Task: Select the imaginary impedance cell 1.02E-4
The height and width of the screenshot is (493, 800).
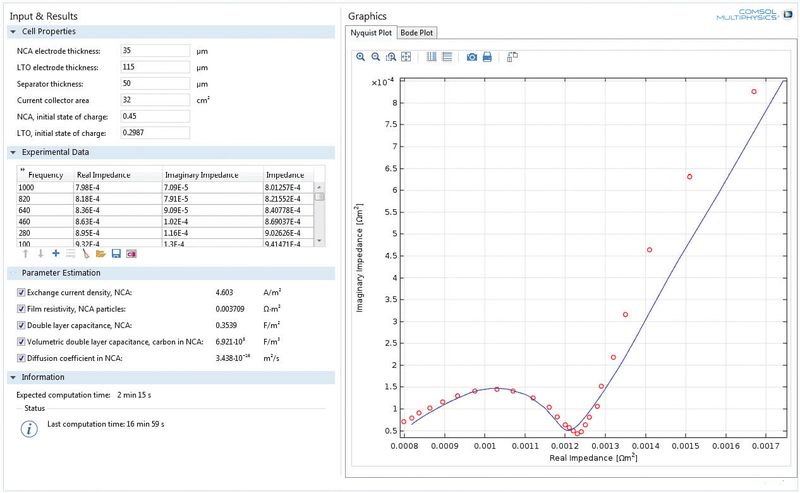Action: (212, 221)
